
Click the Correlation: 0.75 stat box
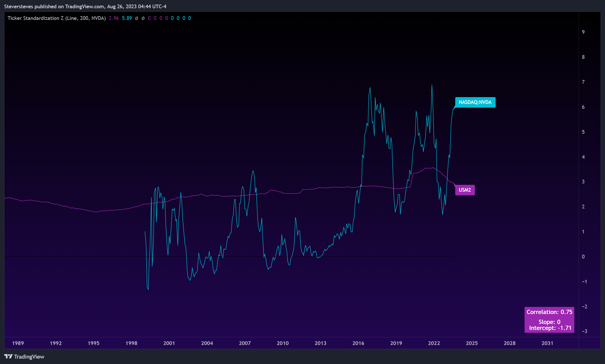[549, 320]
